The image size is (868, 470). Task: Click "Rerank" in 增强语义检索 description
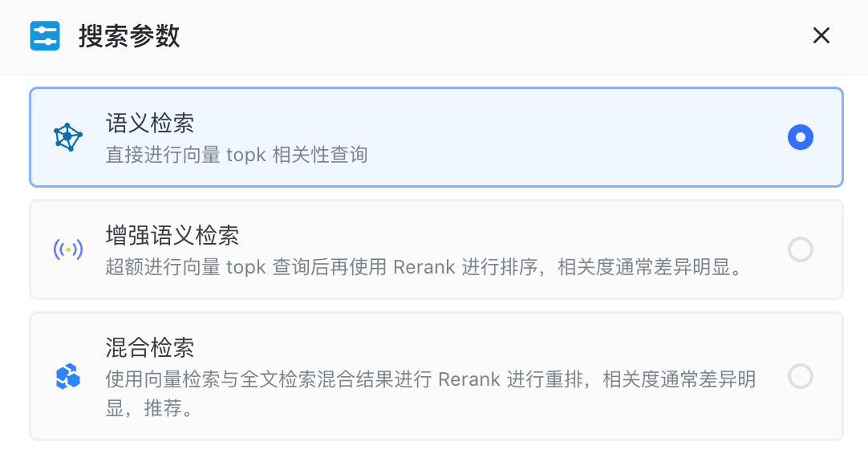click(x=424, y=267)
